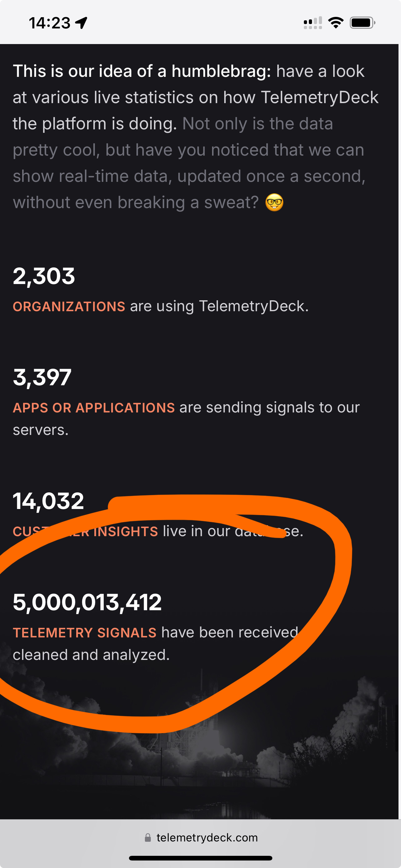401x868 pixels.
Task: Tap the TELEMETRY SIGNALS orange label
Action: pos(85,632)
